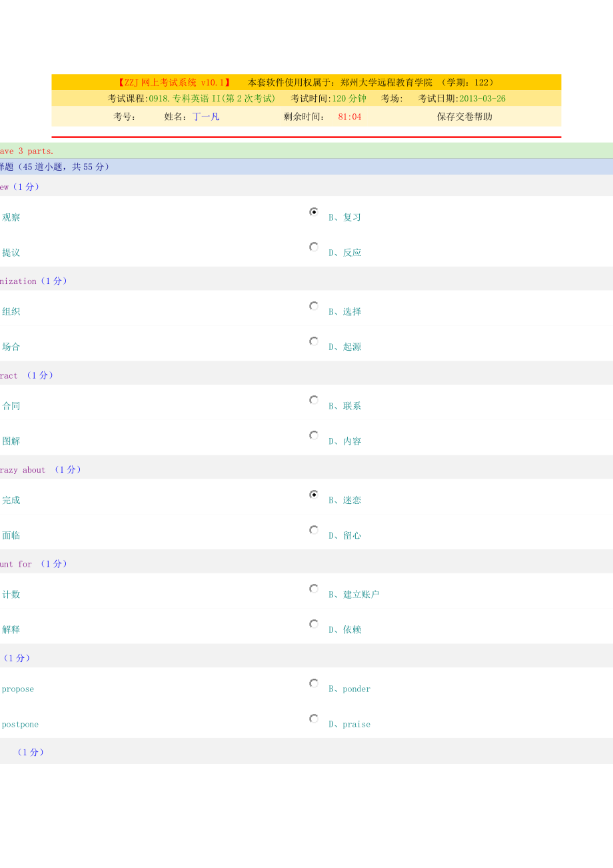Select option B 复习 radio button
The height and width of the screenshot is (868, 613).
pos(314,212)
